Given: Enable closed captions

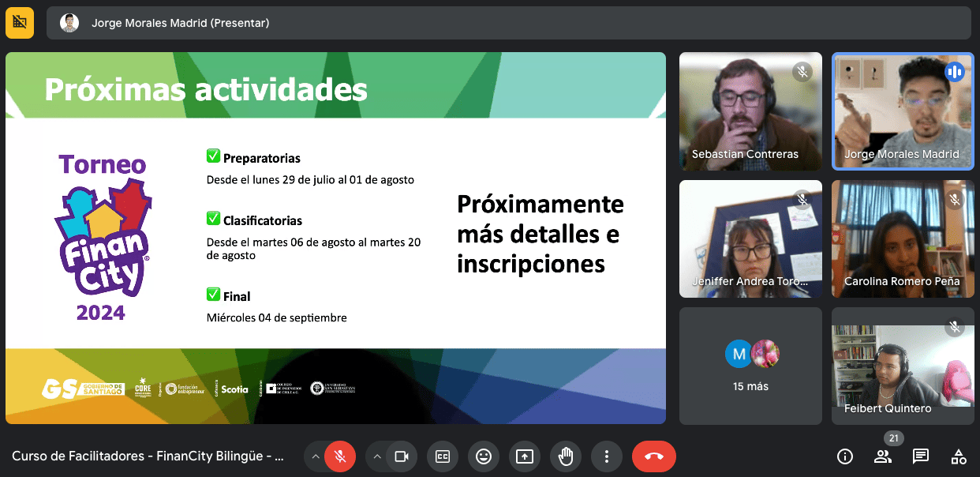Looking at the screenshot, I should (x=443, y=456).
